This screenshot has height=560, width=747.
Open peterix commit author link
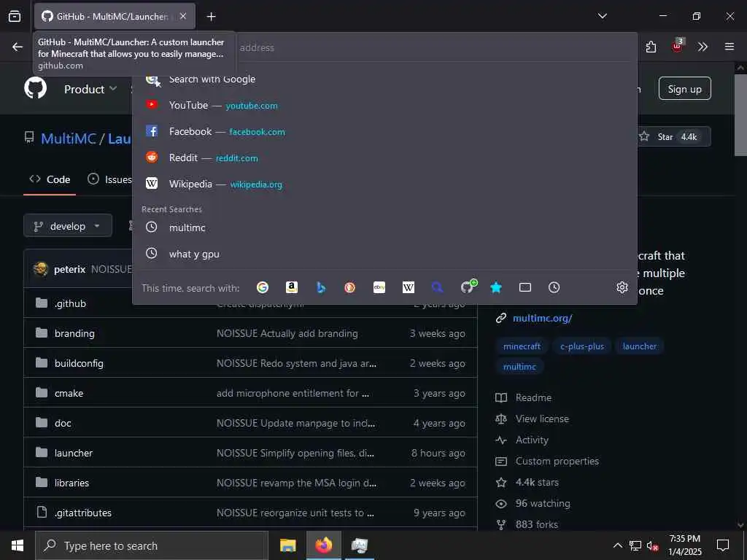click(x=69, y=269)
